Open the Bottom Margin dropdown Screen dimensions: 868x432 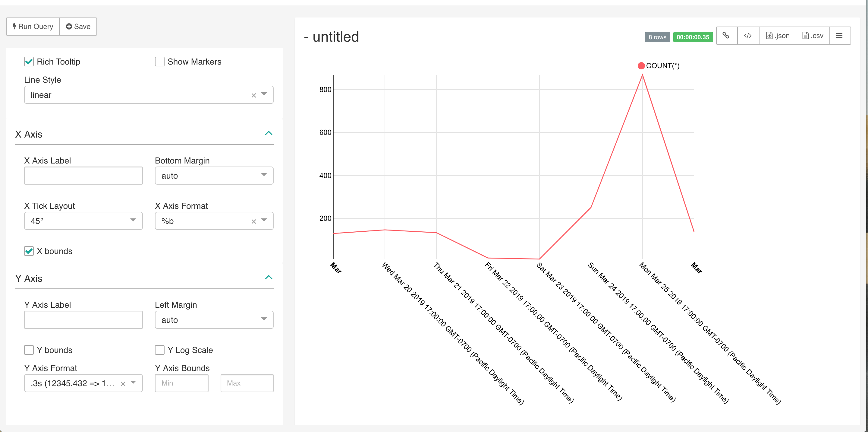263,175
